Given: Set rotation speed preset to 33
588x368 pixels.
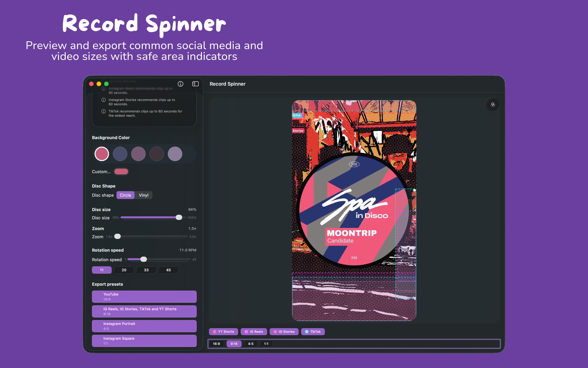Looking at the screenshot, I should tap(146, 270).
